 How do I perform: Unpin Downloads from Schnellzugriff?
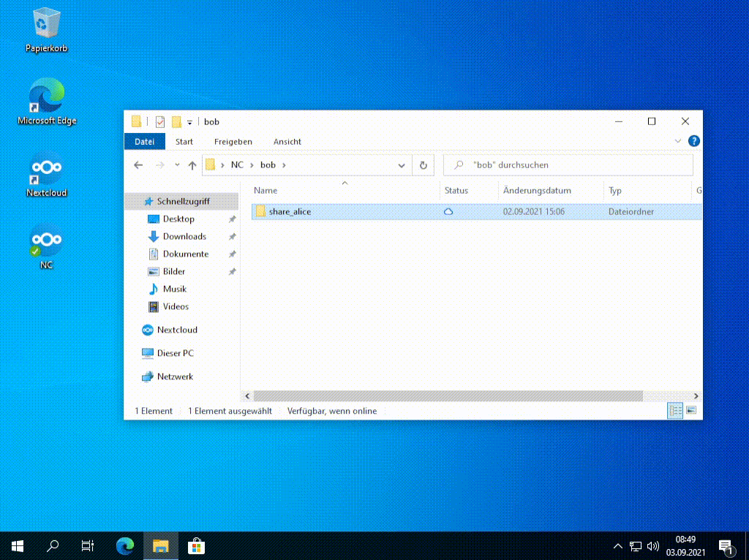(233, 236)
